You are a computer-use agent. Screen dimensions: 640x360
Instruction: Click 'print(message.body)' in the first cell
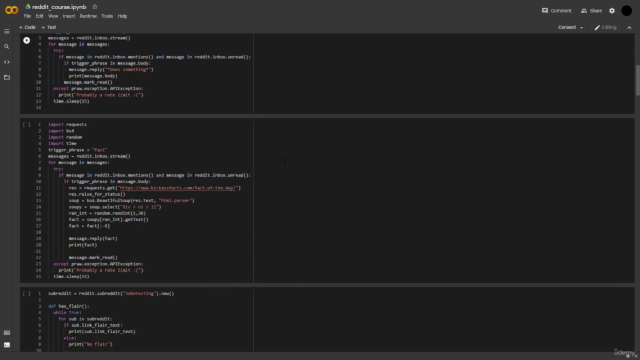coord(93,76)
